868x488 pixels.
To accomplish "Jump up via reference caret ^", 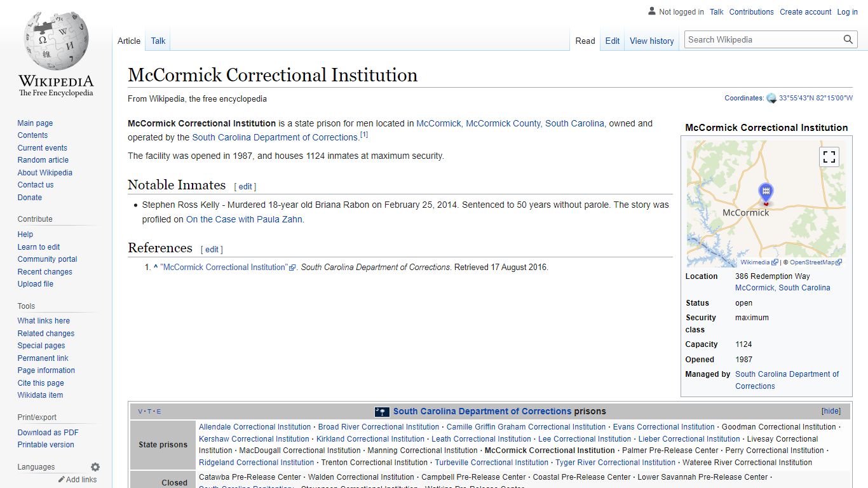I will tap(156, 268).
